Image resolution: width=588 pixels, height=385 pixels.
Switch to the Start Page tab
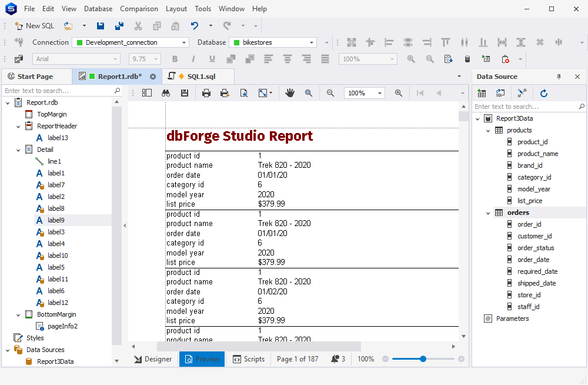[36, 77]
